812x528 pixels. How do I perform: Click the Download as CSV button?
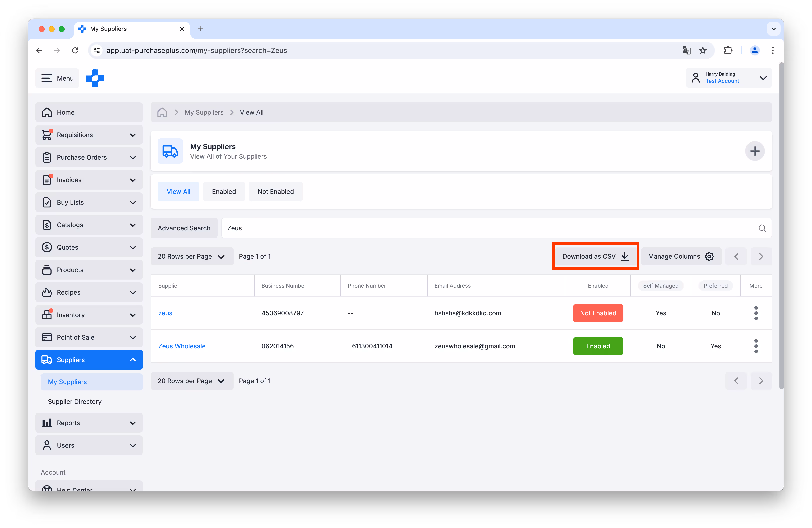coord(595,256)
